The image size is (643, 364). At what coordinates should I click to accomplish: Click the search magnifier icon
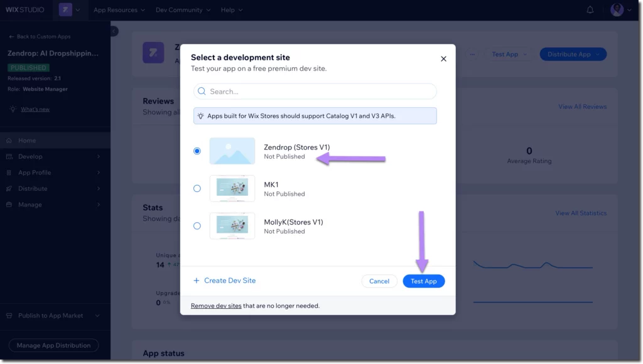pyautogui.click(x=202, y=91)
